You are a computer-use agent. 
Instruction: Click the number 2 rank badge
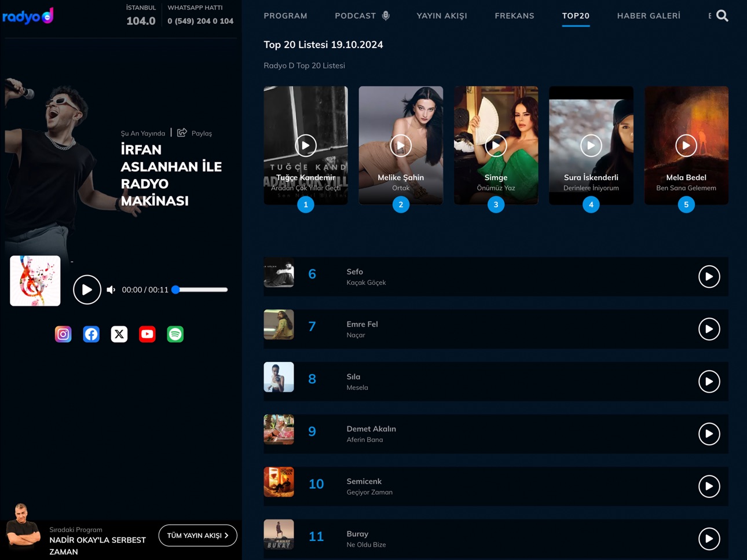401,204
